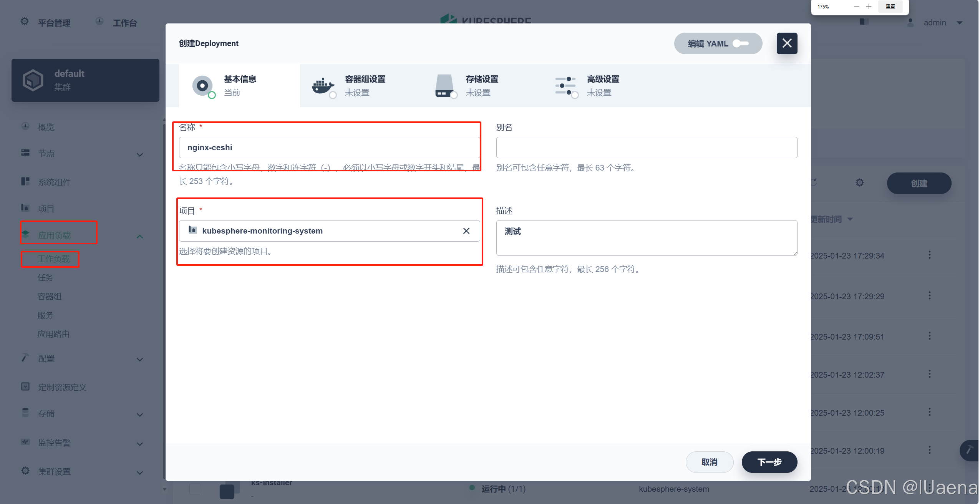This screenshot has width=980, height=504.
Task: Click the table settings gear icon
Action: tap(860, 182)
